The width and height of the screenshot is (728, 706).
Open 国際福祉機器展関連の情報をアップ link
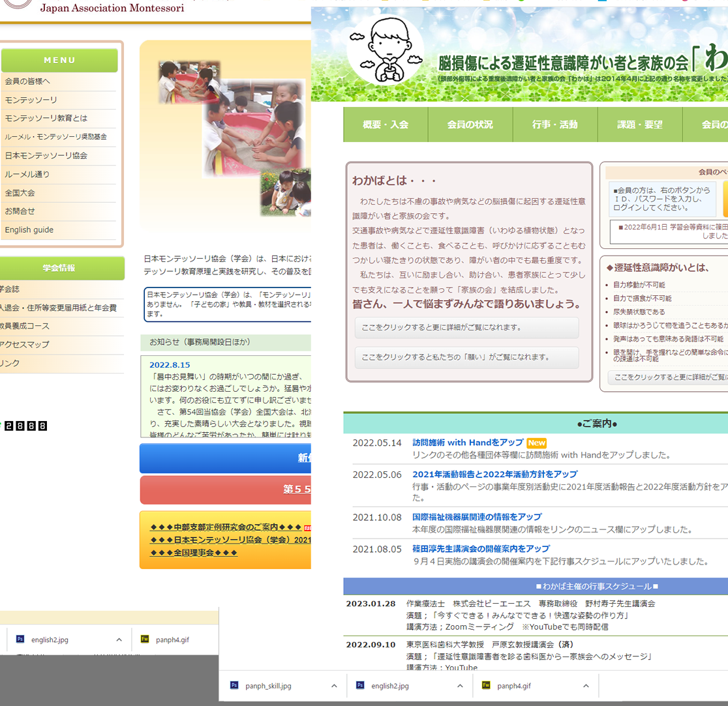click(x=477, y=517)
